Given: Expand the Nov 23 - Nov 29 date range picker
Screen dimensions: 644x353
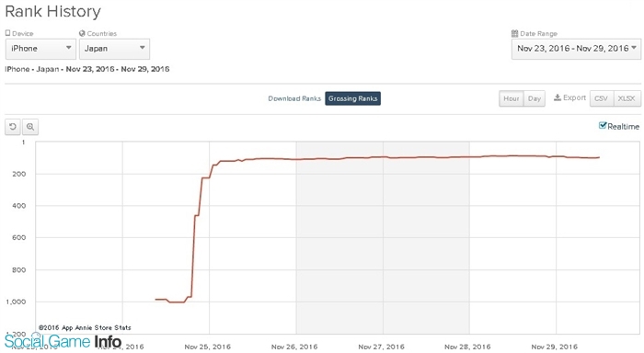Looking at the screenshot, I should click(576, 49).
